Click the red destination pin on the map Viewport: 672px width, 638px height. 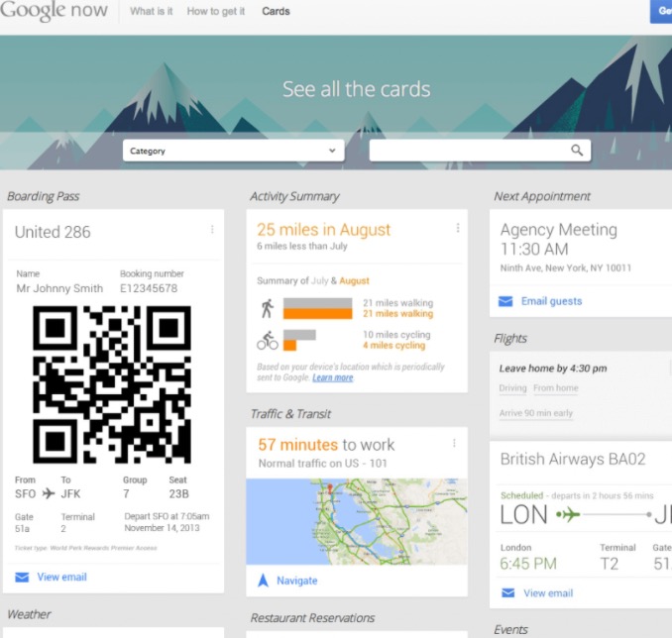330,488
